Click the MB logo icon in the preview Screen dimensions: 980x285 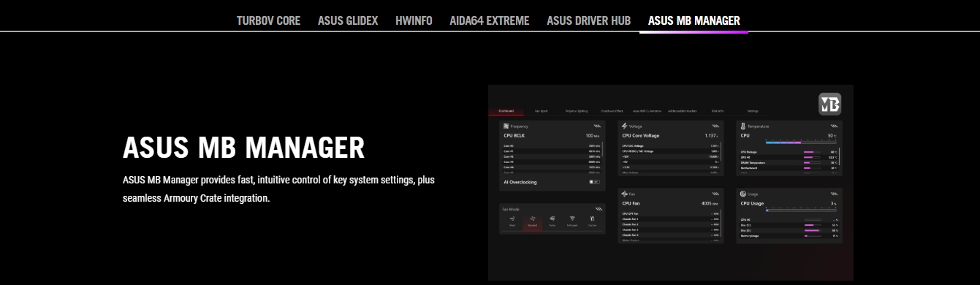pos(829,104)
